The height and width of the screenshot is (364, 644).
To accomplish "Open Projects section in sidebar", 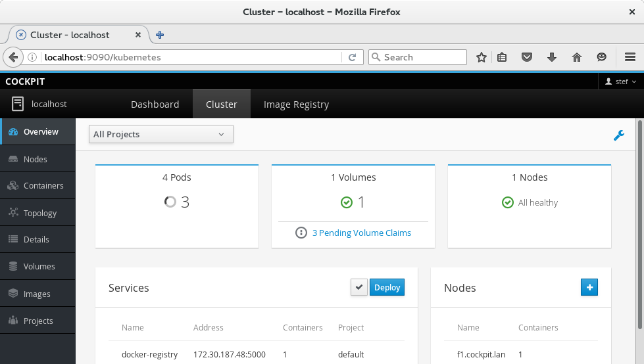I will point(38,321).
